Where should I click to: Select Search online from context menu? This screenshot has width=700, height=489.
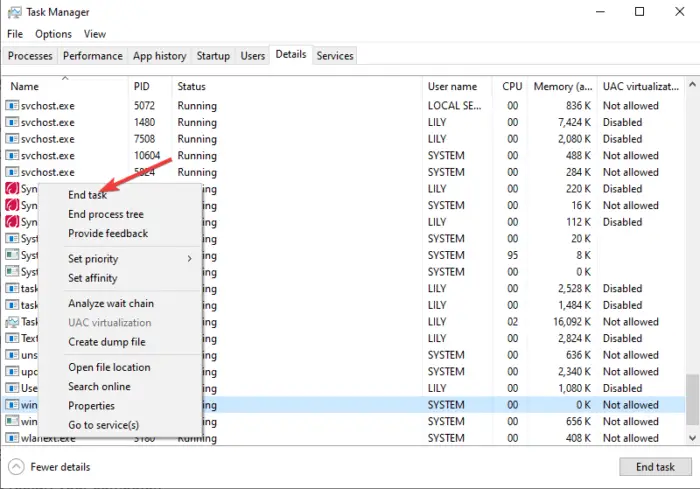click(x=99, y=386)
